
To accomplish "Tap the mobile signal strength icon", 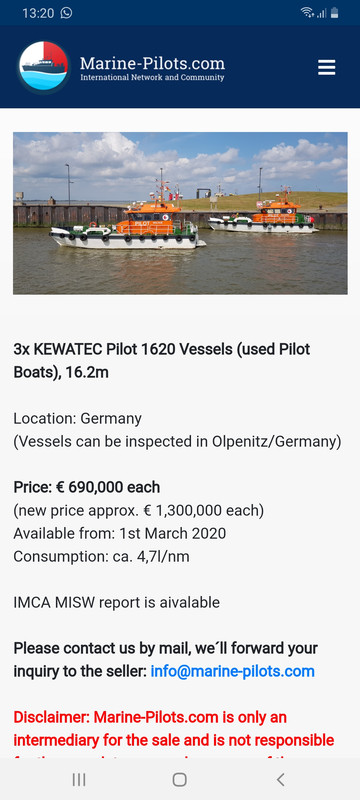I will (x=321, y=13).
